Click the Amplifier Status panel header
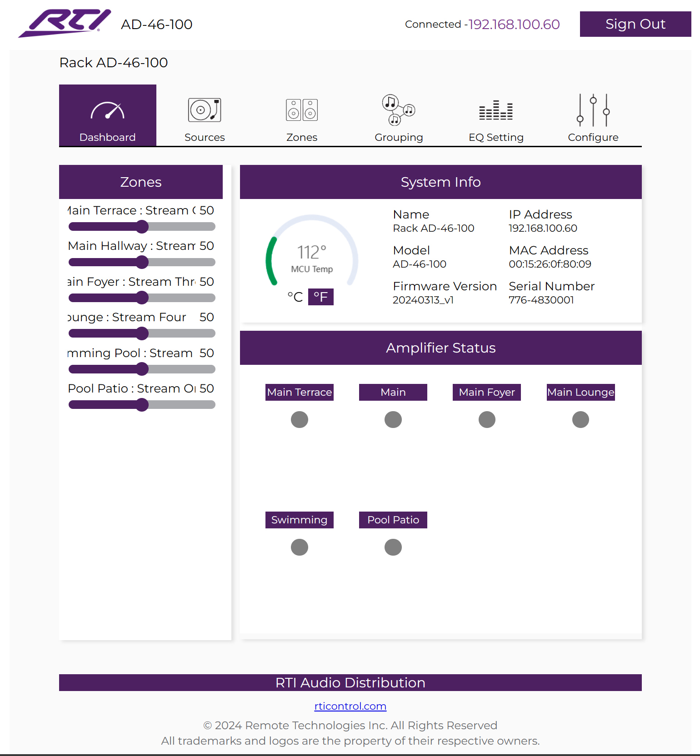 pos(441,348)
